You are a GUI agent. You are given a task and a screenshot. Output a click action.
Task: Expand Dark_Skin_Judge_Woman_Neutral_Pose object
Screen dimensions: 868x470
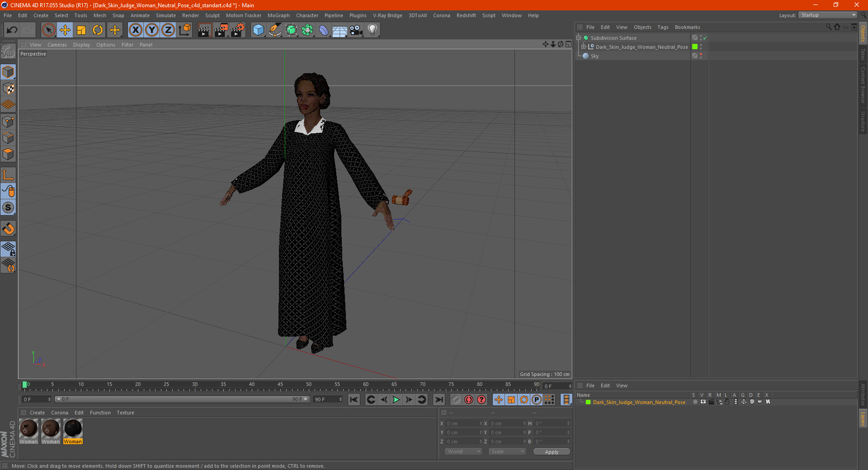(584, 47)
